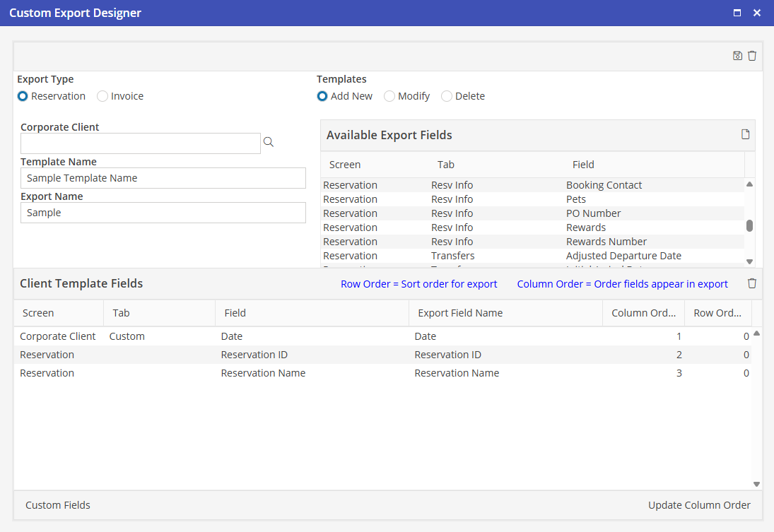Click the Template Name input field
Screen dimensions: 774x532
pyautogui.click(x=163, y=178)
